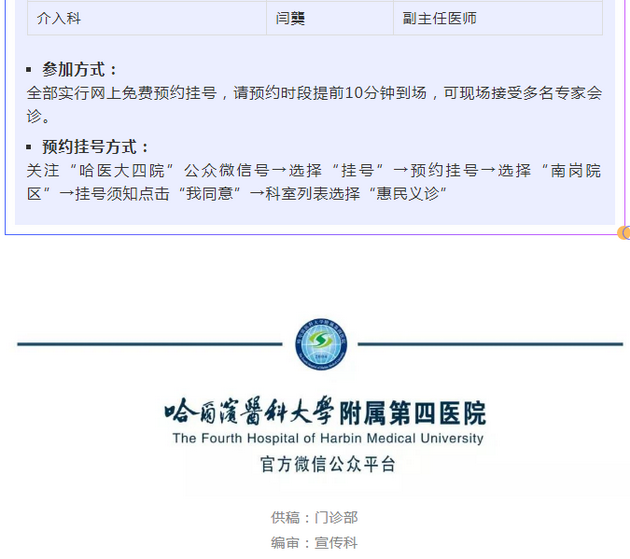Click the 预约挂号方式 heading
The height and width of the screenshot is (559, 630).
click(96, 147)
